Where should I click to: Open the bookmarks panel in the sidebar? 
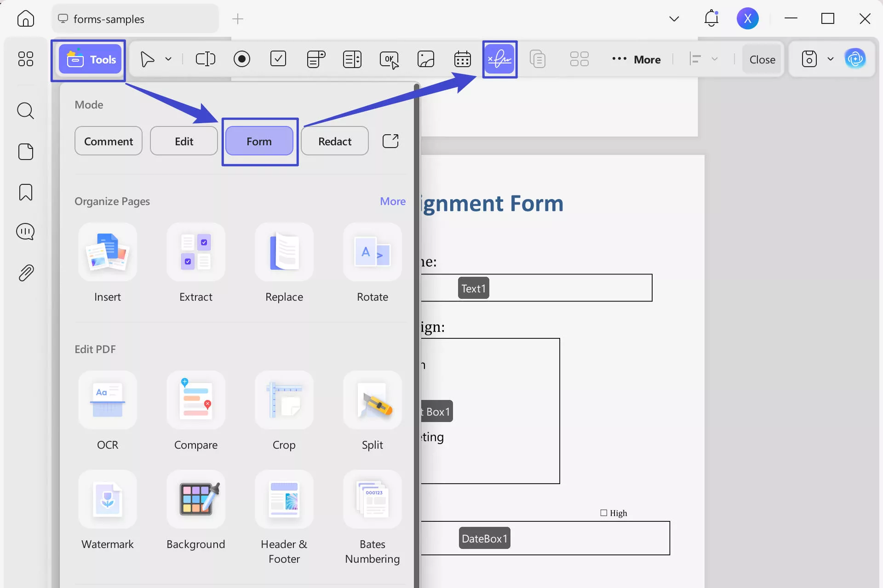tap(25, 192)
